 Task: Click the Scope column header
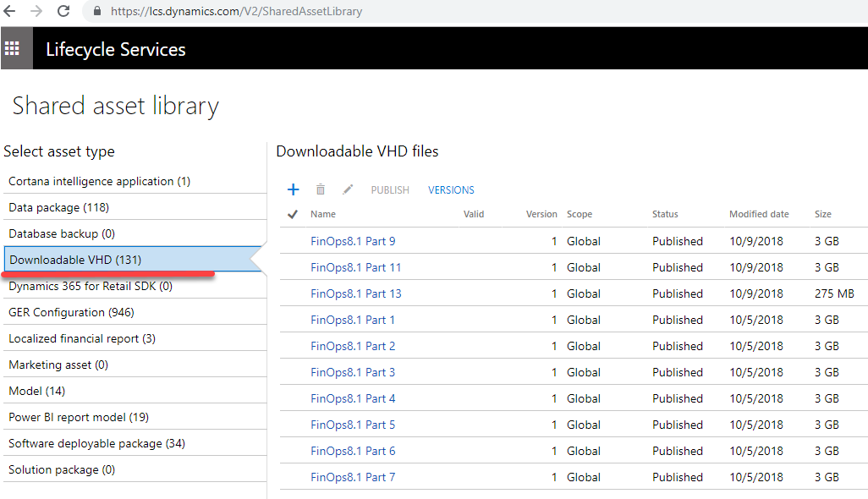coord(579,214)
